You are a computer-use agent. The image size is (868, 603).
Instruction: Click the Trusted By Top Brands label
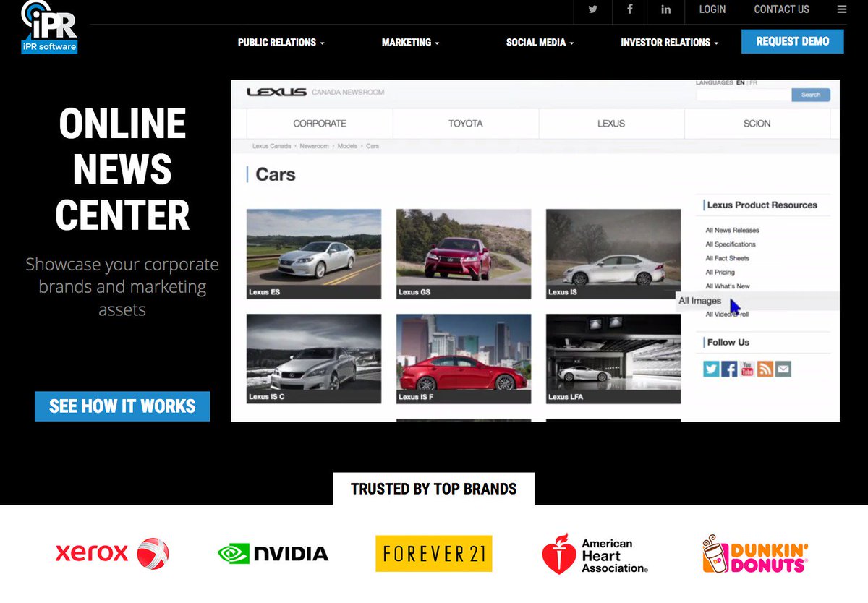(x=434, y=489)
